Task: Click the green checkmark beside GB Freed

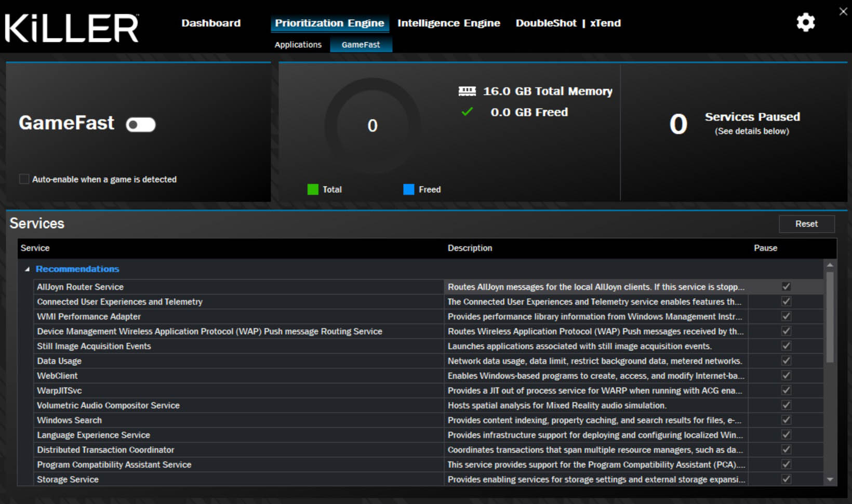Action: point(467,112)
